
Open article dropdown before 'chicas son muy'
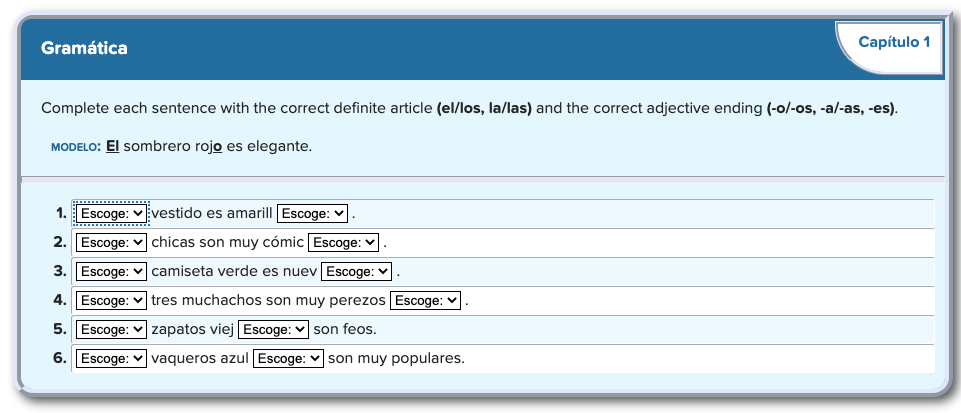[x=111, y=242]
